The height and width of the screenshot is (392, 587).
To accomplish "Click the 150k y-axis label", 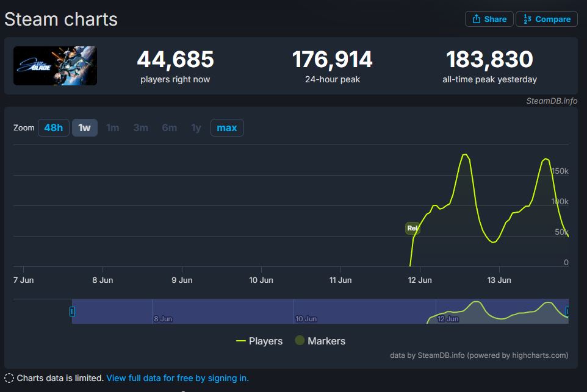I will pos(560,171).
